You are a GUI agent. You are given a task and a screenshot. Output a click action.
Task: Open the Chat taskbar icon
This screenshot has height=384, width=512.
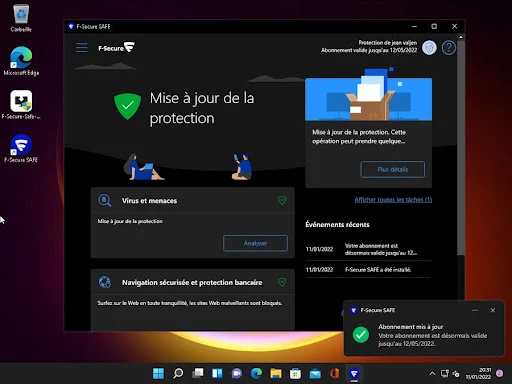point(237,373)
